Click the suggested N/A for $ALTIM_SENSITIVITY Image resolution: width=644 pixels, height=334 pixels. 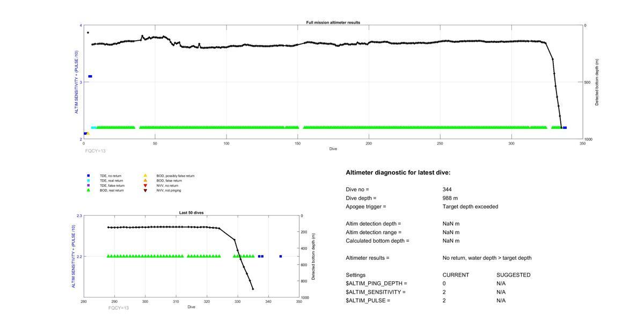501,292
